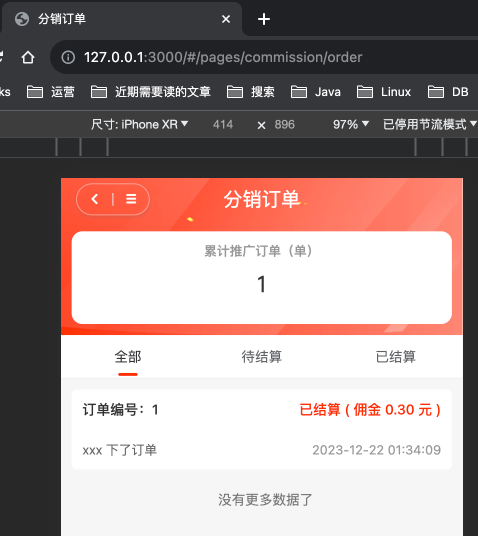Open the hamburger menu in the app header

pyautogui.click(x=131, y=199)
